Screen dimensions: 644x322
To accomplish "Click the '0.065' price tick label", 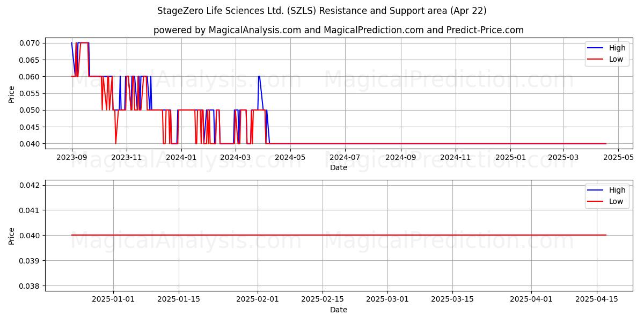I will [30, 60].
